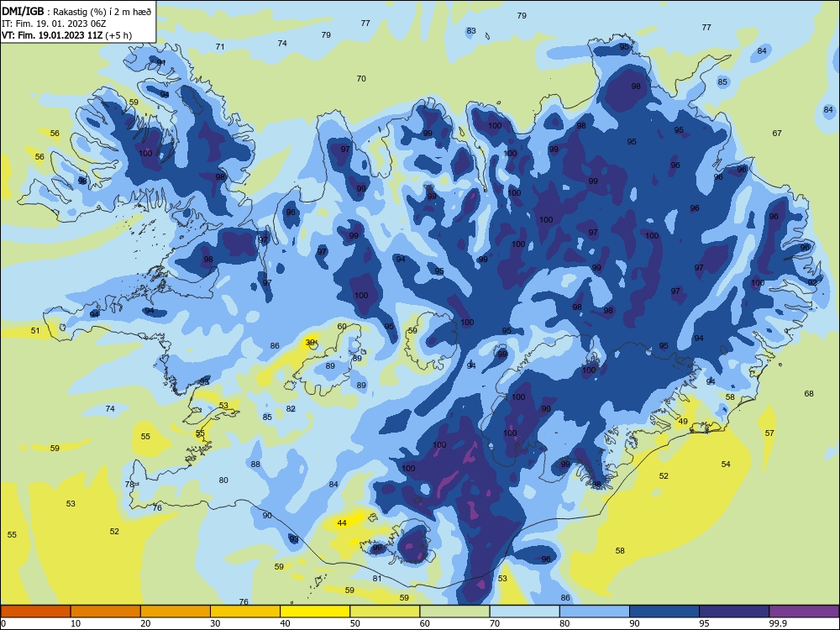Click the map value 51
840x630 pixels.
click(x=35, y=330)
